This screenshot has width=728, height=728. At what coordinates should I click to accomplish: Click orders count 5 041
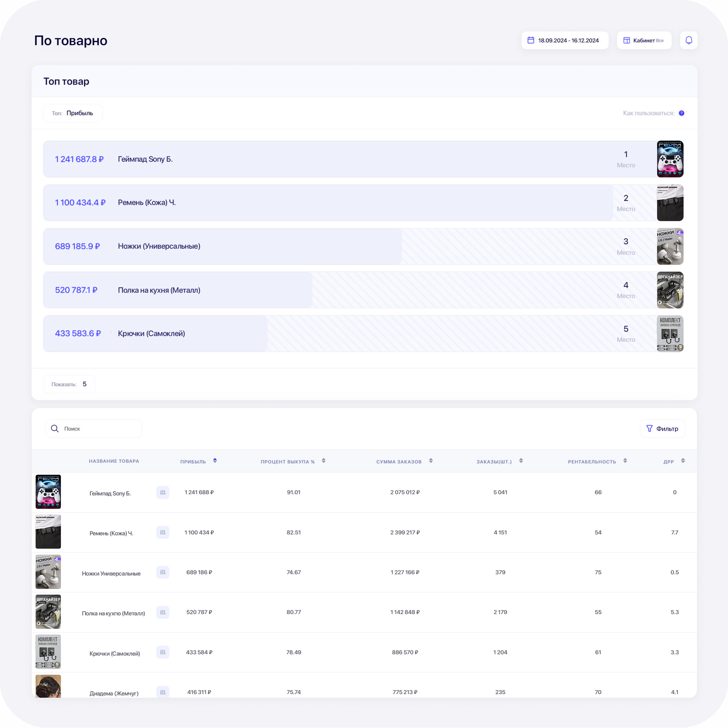click(500, 492)
